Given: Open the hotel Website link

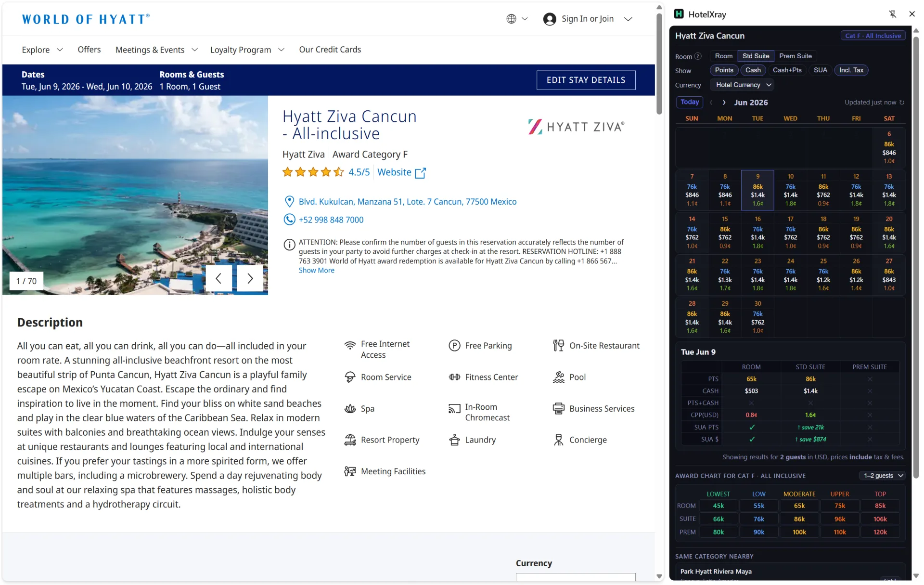Looking at the screenshot, I should coord(394,172).
